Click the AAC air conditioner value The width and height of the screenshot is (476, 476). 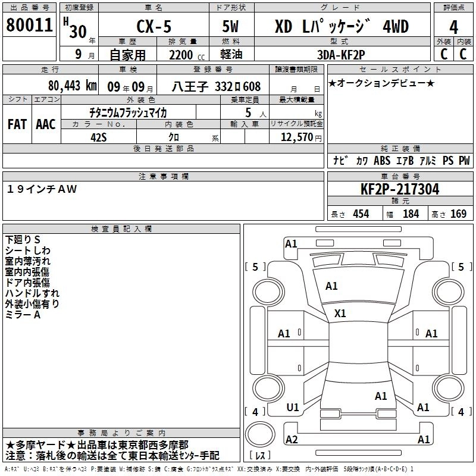tap(46, 124)
